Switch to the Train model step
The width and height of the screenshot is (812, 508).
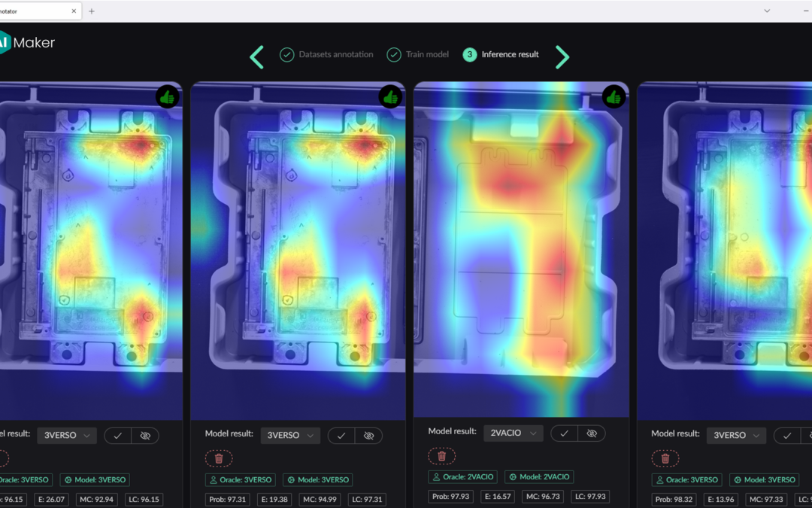(x=418, y=54)
